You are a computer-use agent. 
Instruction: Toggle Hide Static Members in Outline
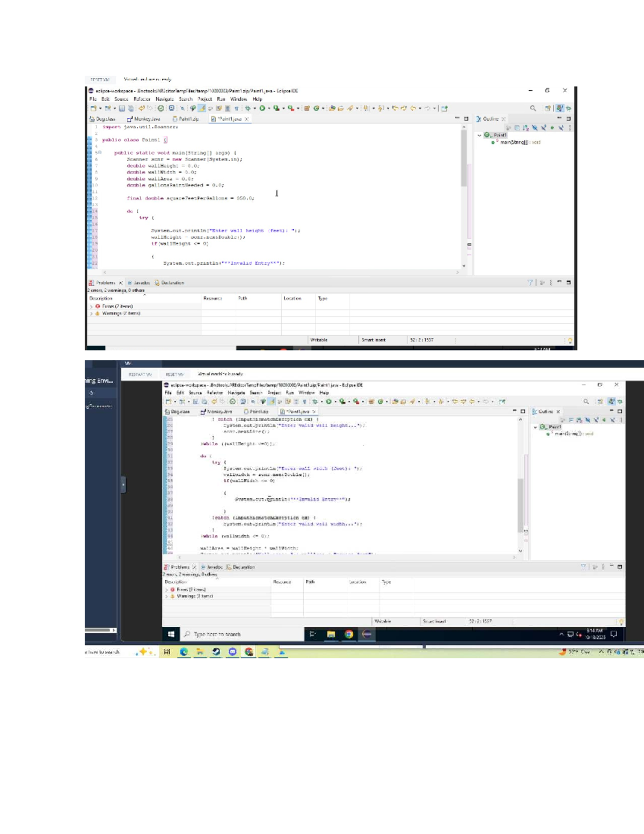point(543,127)
